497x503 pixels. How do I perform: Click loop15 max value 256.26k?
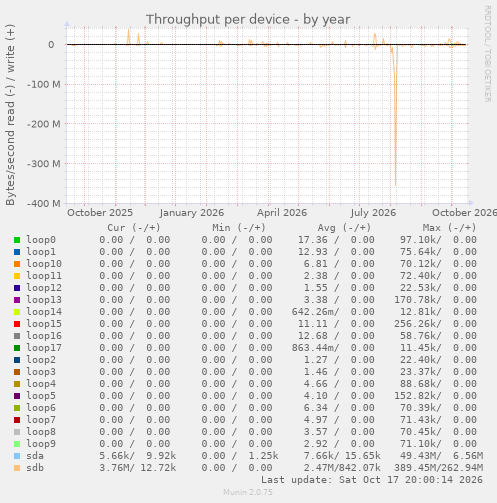(x=416, y=324)
